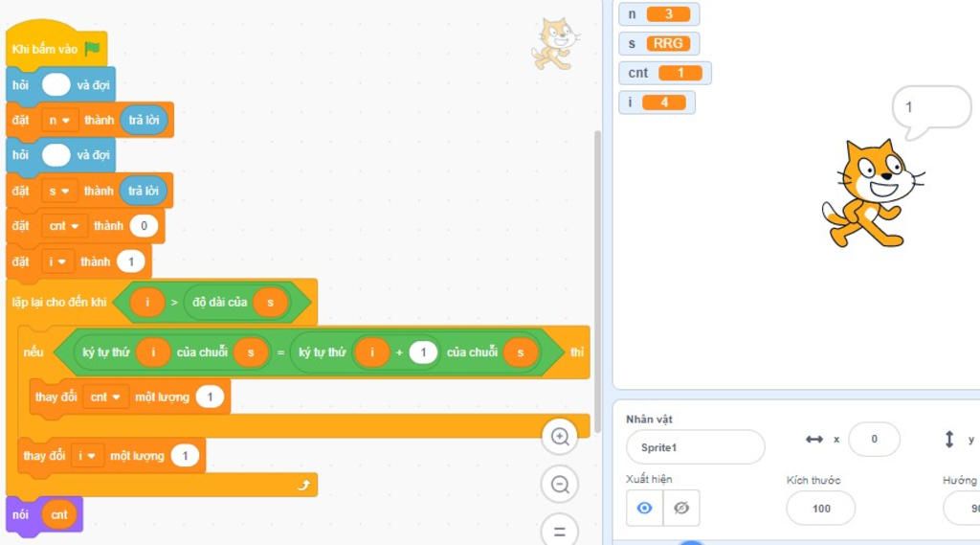This screenshot has height=545, width=980.
Task: Click the faded cat watermark in workspace corner
Action: 554,43
